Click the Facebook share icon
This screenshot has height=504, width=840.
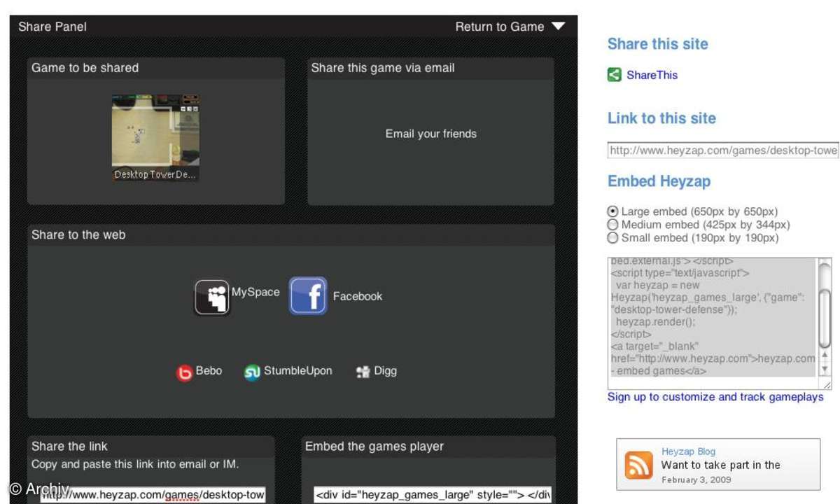click(308, 296)
